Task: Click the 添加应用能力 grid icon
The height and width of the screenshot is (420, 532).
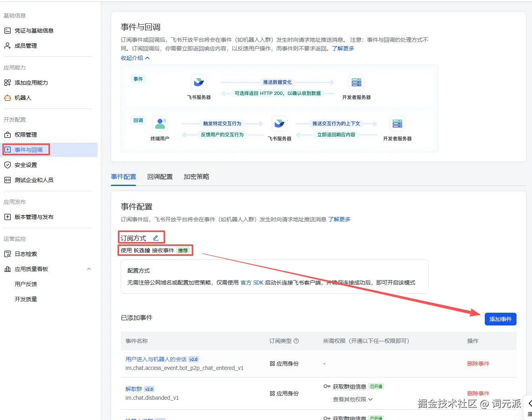Action: [7, 83]
